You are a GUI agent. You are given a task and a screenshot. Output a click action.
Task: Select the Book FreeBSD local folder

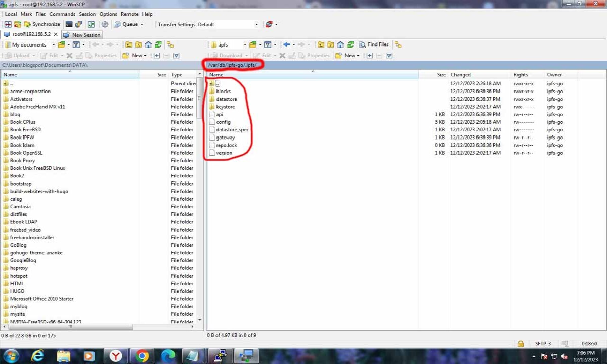pos(25,129)
